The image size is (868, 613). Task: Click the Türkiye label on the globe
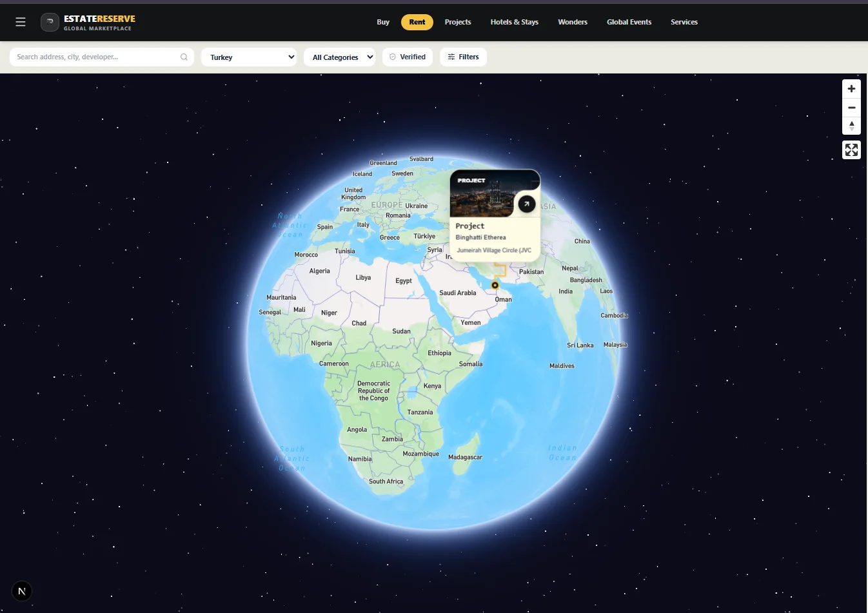[424, 237]
